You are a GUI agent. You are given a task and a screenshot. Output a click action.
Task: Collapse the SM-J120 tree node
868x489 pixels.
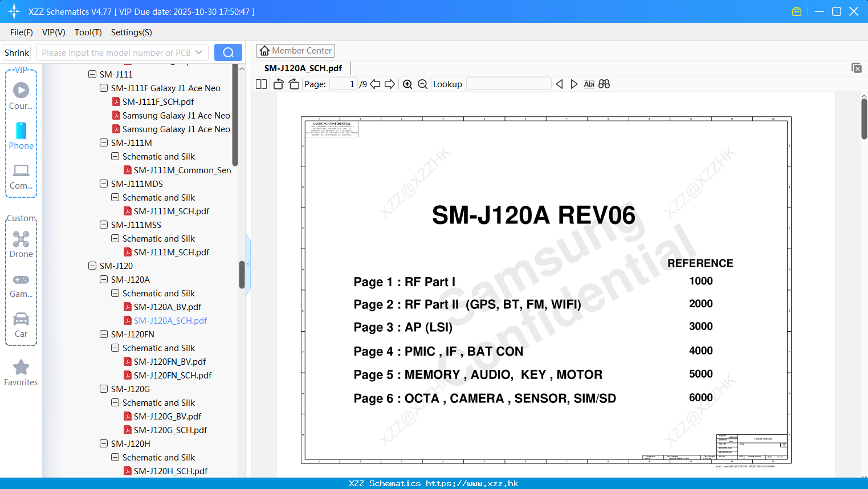[x=92, y=266]
